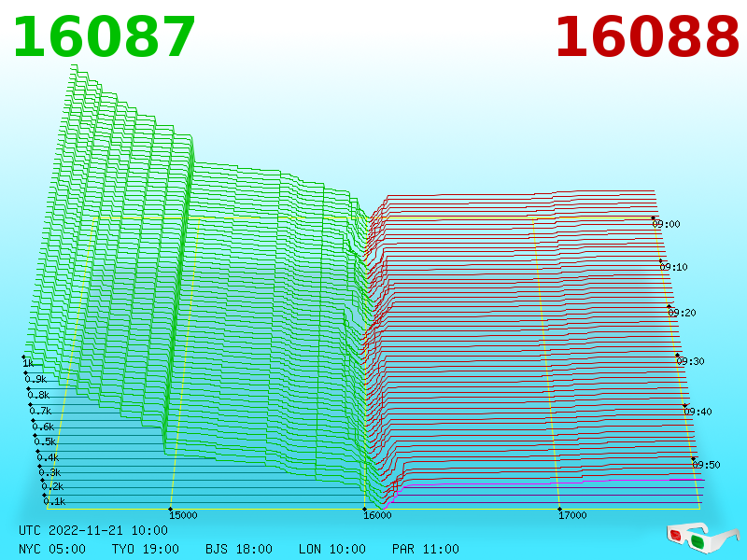747x560 pixels.
Task: Click the 09:30 time axis label
Action: [690, 361]
